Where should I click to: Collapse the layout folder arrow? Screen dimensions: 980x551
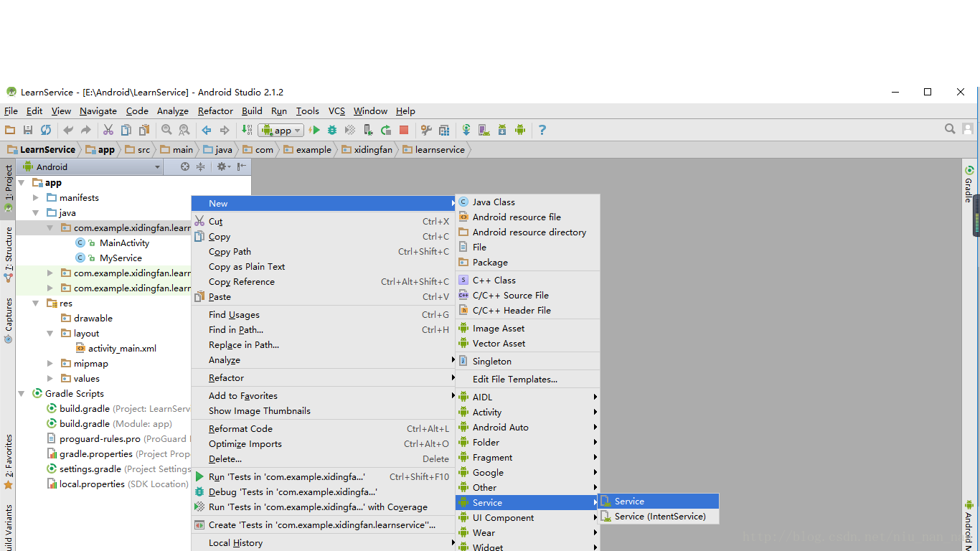tap(50, 334)
